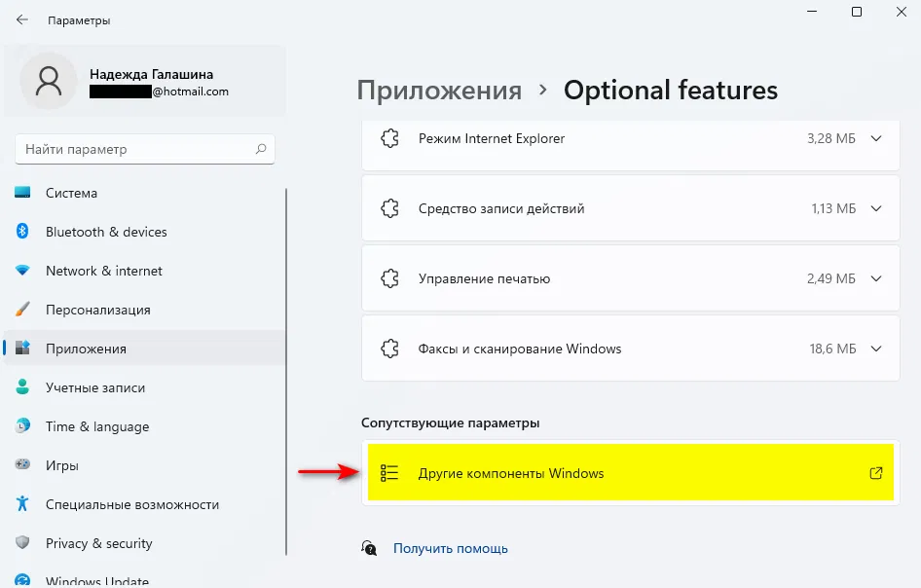The height and width of the screenshot is (588, 921).
Task: Click the external link icon on Другие компоненты
Action: coord(875,473)
